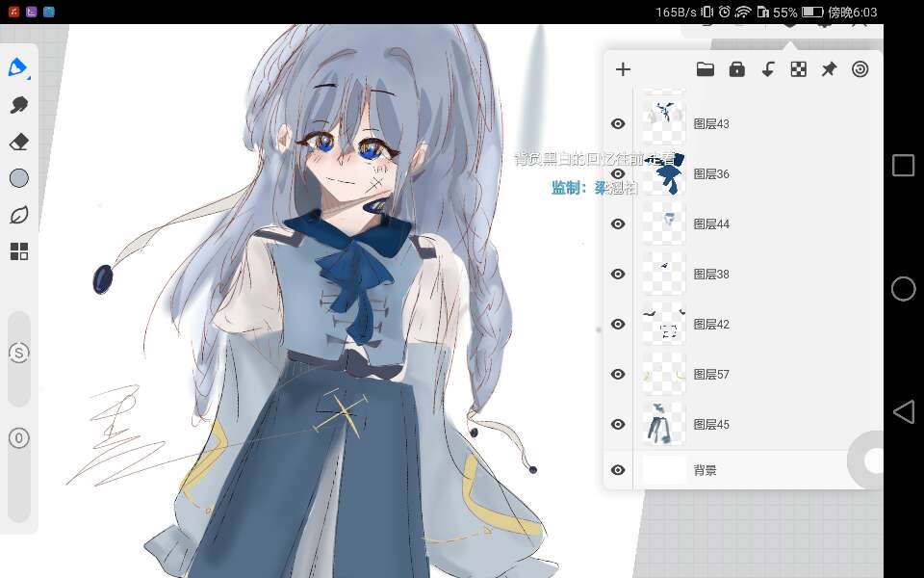Add a new layer with plus icon
Image resolution: width=924 pixels, height=578 pixels.
click(x=623, y=69)
